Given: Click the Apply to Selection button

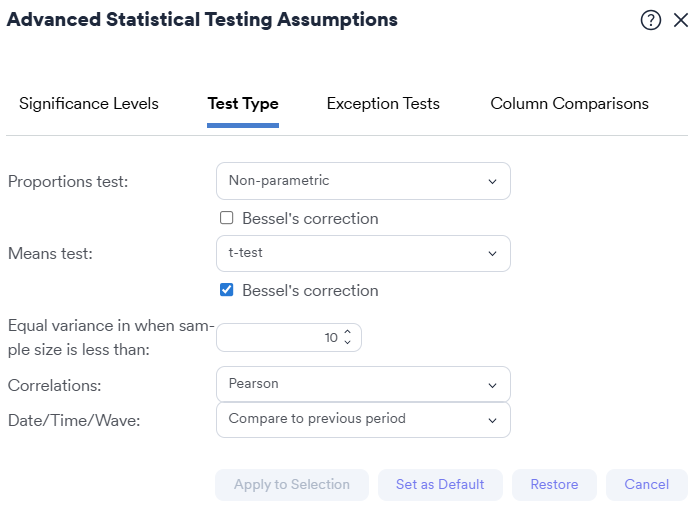Looking at the screenshot, I should click(292, 485).
